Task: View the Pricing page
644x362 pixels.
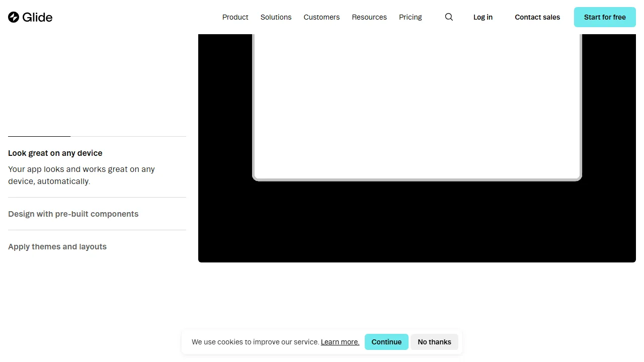Action: (410, 17)
